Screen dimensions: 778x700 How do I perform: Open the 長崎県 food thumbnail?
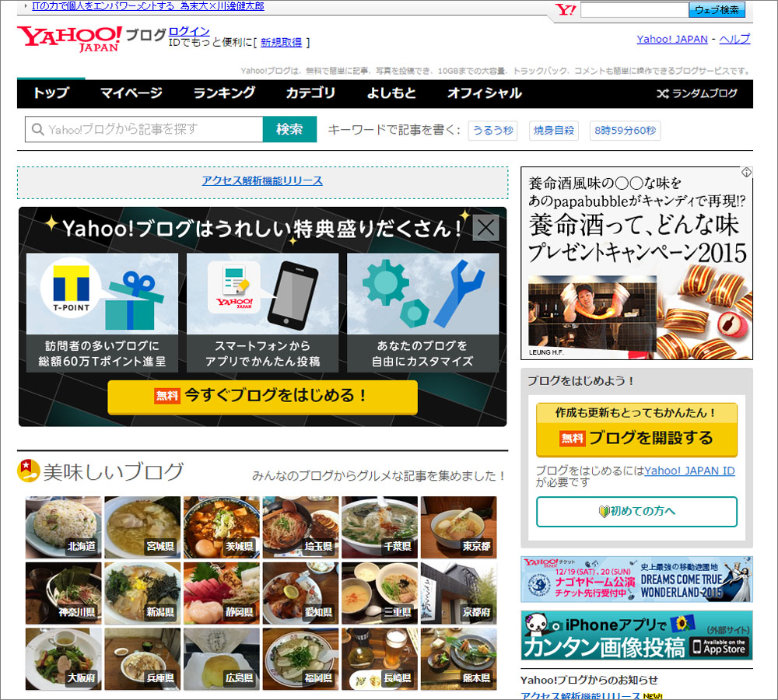[380, 660]
